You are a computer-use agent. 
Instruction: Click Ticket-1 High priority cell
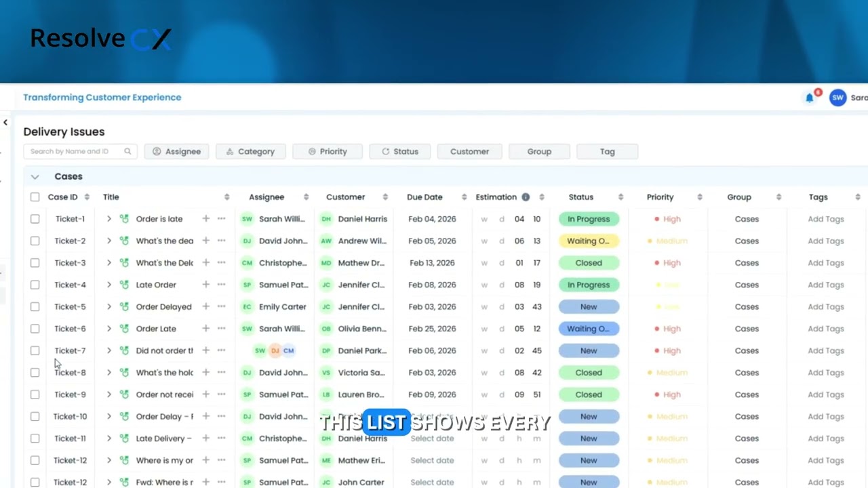point(667,219)
